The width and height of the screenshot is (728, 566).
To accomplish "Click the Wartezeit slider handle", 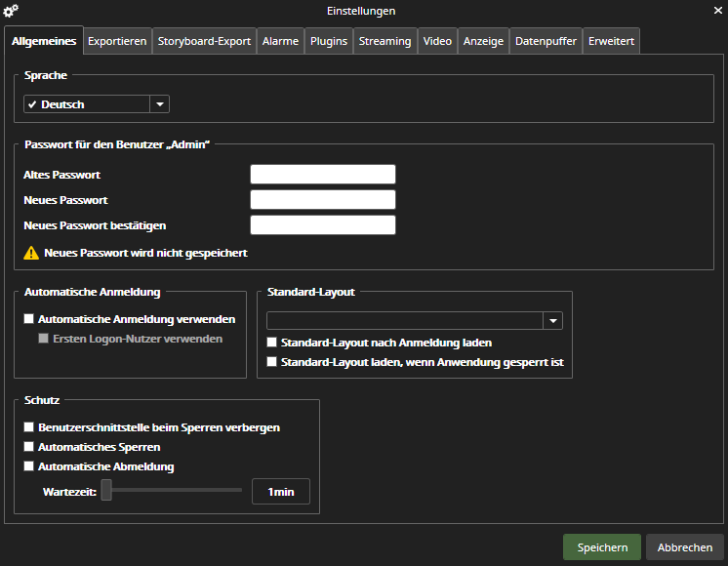I will click(x=106, y=492).
